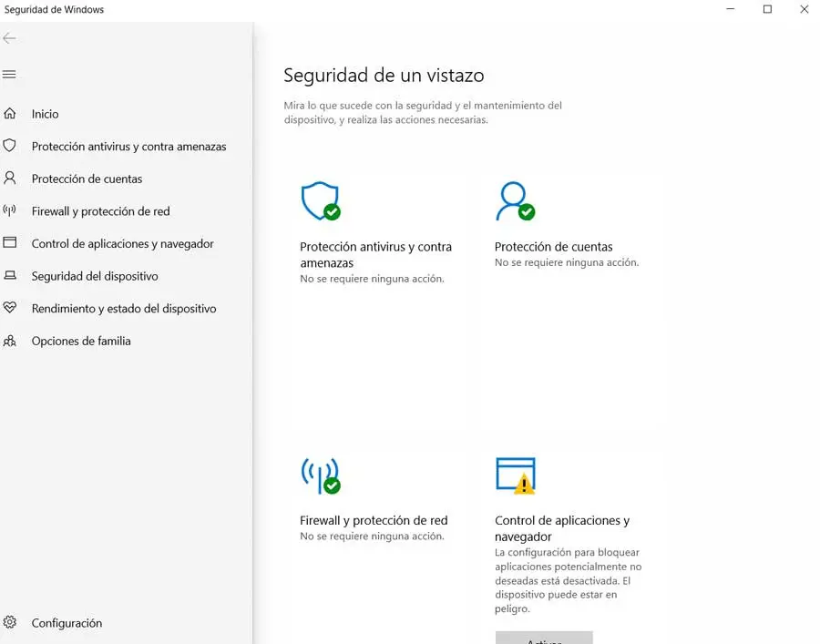Select Protección de cuentas in sidebar
This screenshot has width=820, height=644.
[87, 179]
